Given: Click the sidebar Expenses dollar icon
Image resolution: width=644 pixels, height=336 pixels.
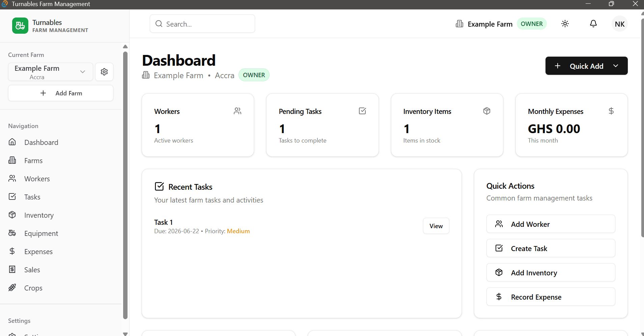Looking at the screenshot, I should (x=12, y=251).
